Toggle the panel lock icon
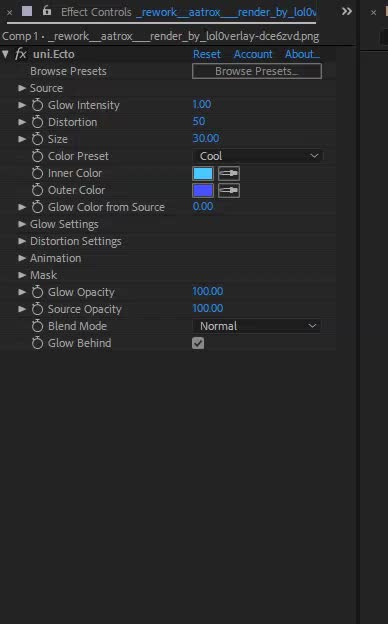The width and height of the screenshot is (388, 624). tap(47, 11)
